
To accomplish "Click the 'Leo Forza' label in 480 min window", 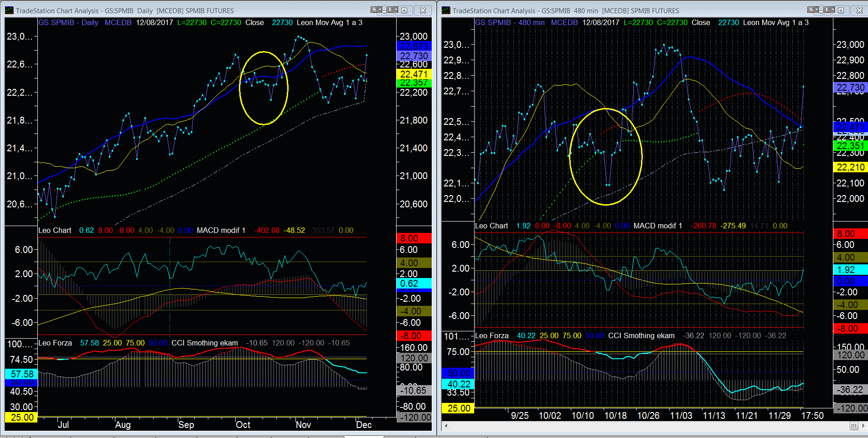I will point(492,335).
